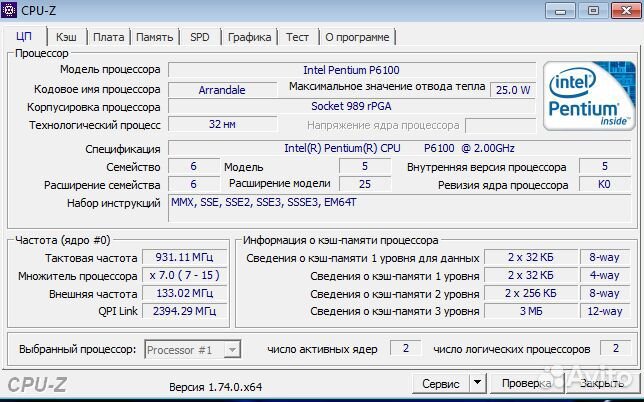Click the Расширение модели value 25
This screenshot has width=644, height=402.
pyautogui.click(x=365, y=184)
